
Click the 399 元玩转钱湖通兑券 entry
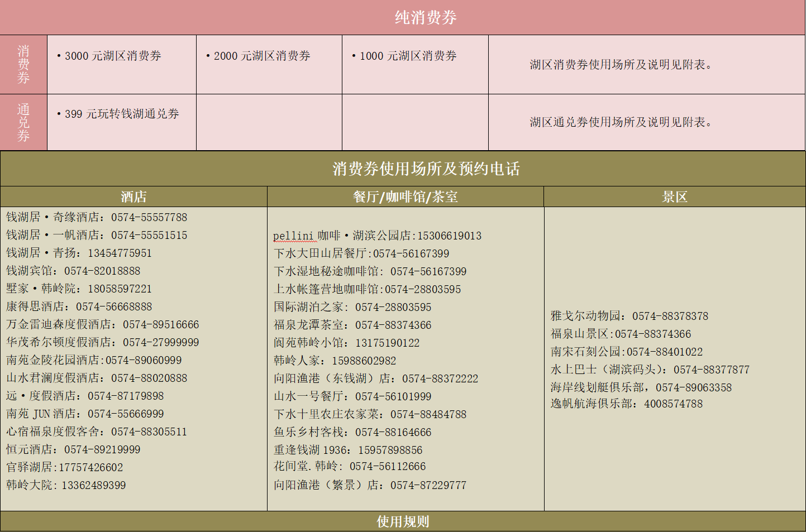click(121, 114)
